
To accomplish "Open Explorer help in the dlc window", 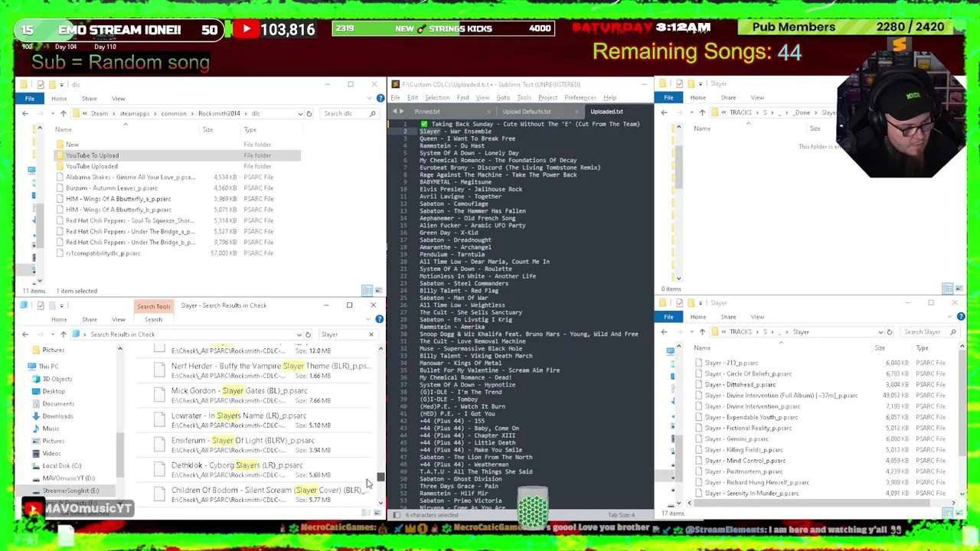I will point(381,98).
